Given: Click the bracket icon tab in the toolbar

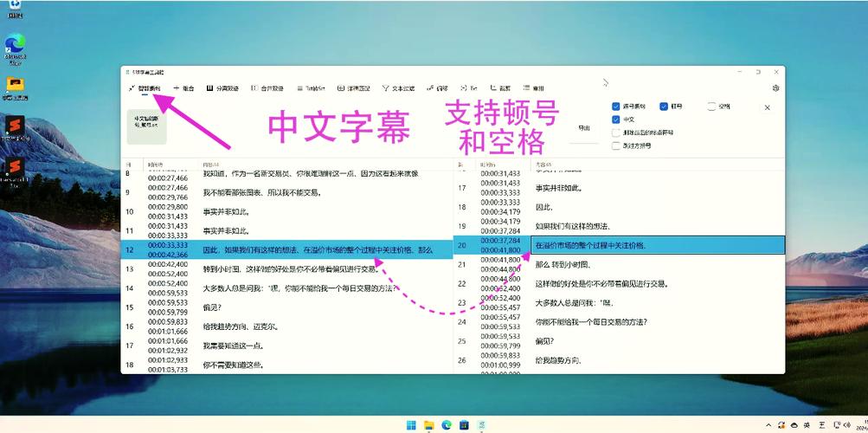Looking at the screenshot, I should tap(469, 88).
